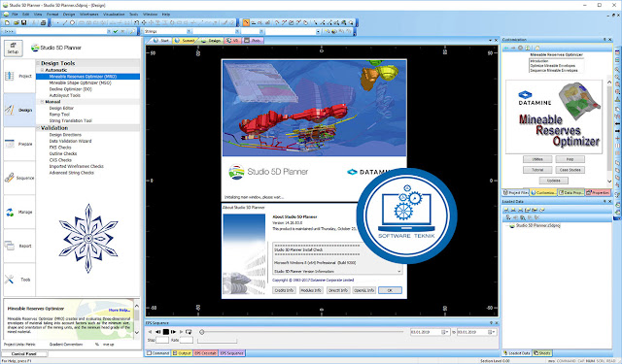Image resolution: width=622 pixels, height=364 pixels.
Task: Select Optimize Mineable Envelopes entry
Action: [553, 66]
